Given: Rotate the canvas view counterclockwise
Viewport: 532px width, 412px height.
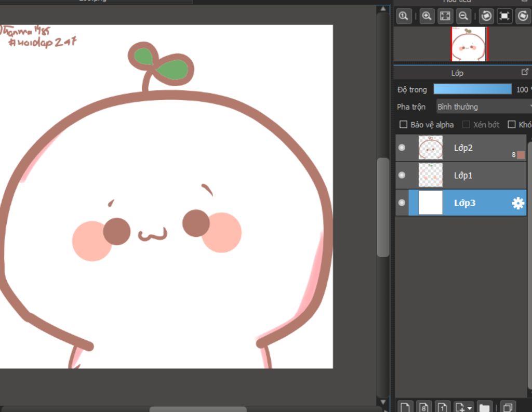Looking at the screenshot, I should tap(486, 16).
